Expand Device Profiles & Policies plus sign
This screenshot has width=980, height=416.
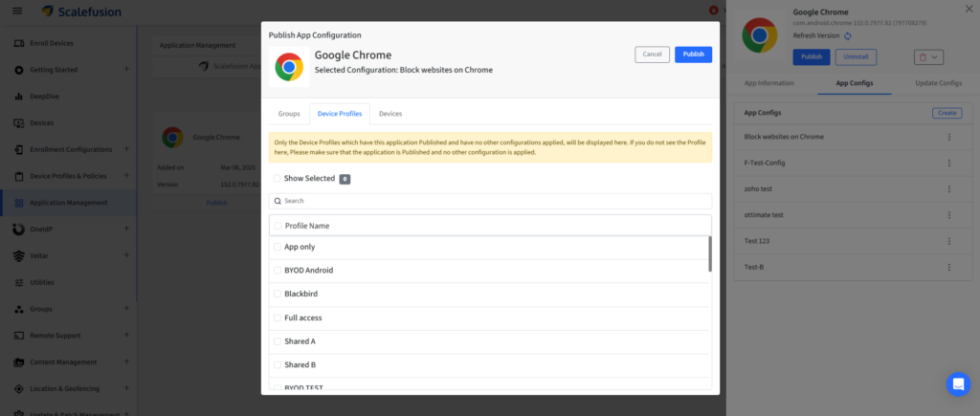click(126, 176)
